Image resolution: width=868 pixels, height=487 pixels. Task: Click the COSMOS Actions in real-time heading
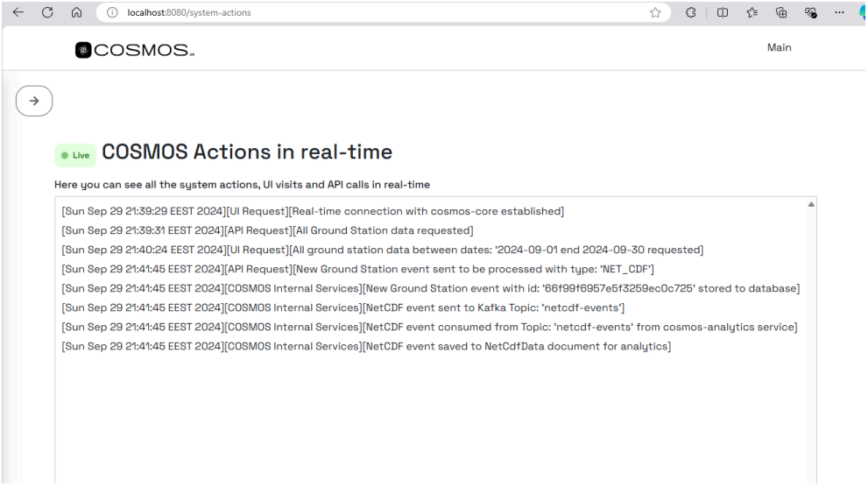coord(247,152)
